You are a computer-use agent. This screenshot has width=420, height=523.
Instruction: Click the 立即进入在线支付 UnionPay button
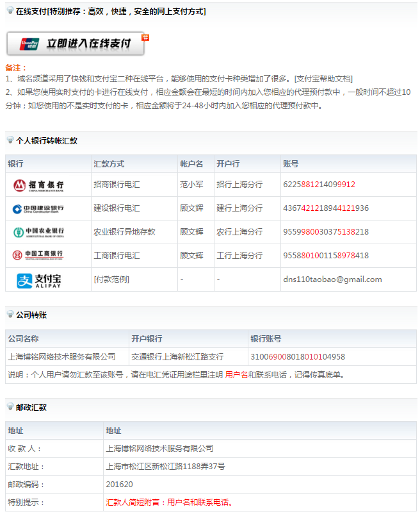coord(76,44)
